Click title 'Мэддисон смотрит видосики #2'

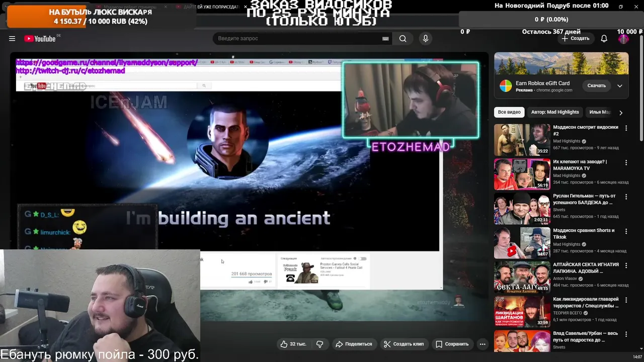click(586, 131)
